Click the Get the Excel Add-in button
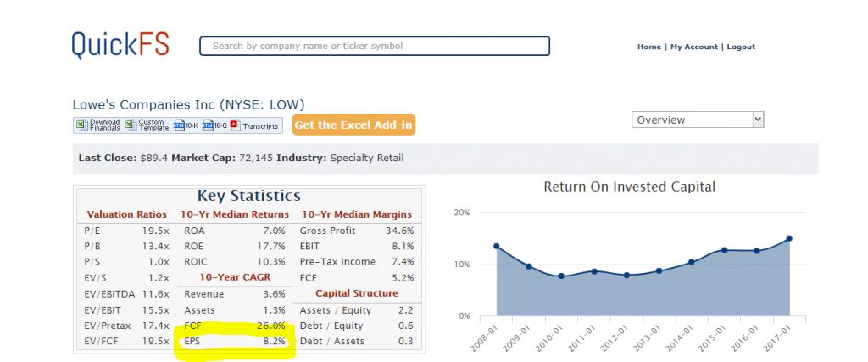 [353, 125]
